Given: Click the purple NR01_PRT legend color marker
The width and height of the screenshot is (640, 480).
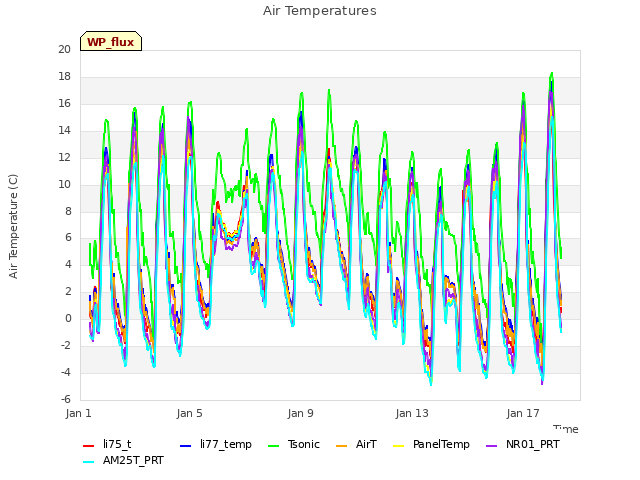Looking at the screenshot, I should tap(491, 446).
